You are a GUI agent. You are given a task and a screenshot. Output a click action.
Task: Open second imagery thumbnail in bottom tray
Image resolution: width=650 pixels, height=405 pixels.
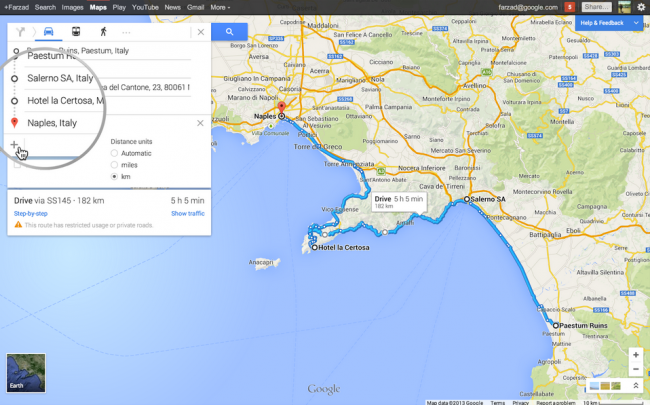coord(605,386)
